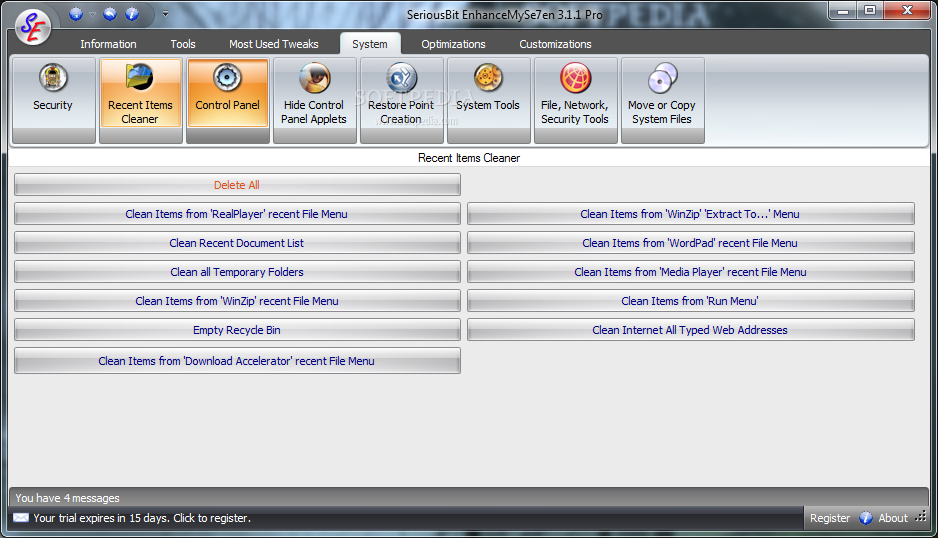Screen dimensions: 938x538
Task: Expand the quick-access toolbar customize dropdown
Action: click(165, 14)
